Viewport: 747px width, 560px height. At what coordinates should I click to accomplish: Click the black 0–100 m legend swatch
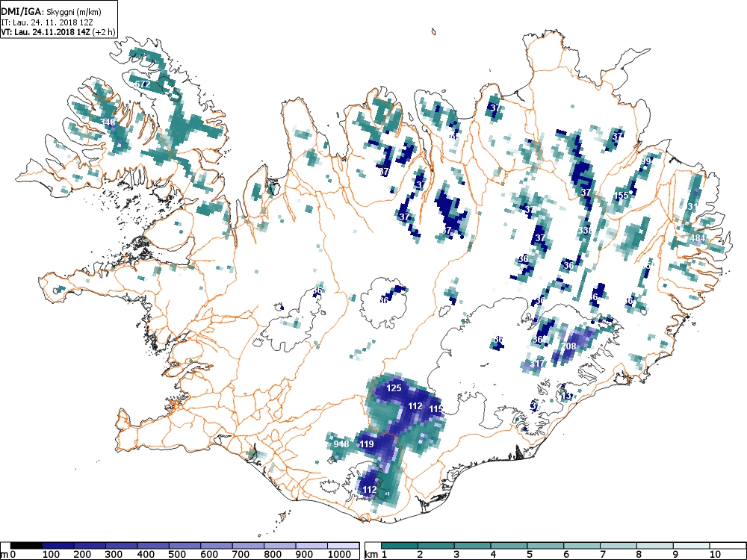pyautogui.click(x=27, y=546)
